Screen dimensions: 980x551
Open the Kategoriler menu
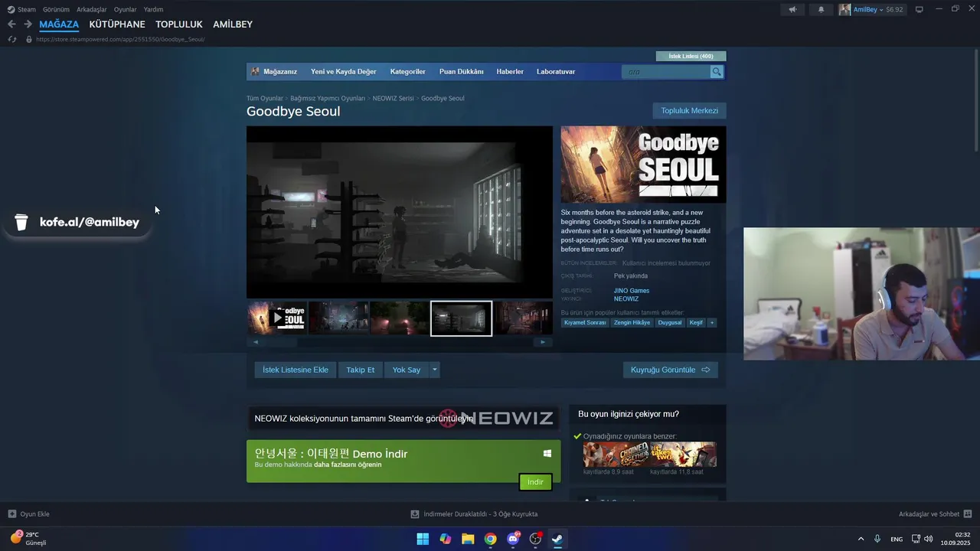pyautogui.click(x=407, y=72)
